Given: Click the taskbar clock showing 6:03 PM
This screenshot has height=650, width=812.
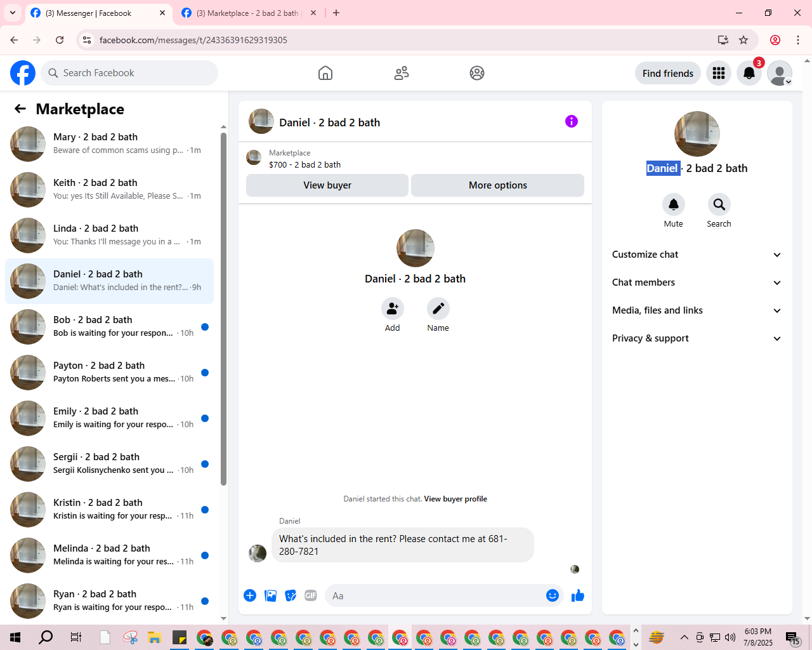Looking at the screenshot, I should tap(758, 637).
